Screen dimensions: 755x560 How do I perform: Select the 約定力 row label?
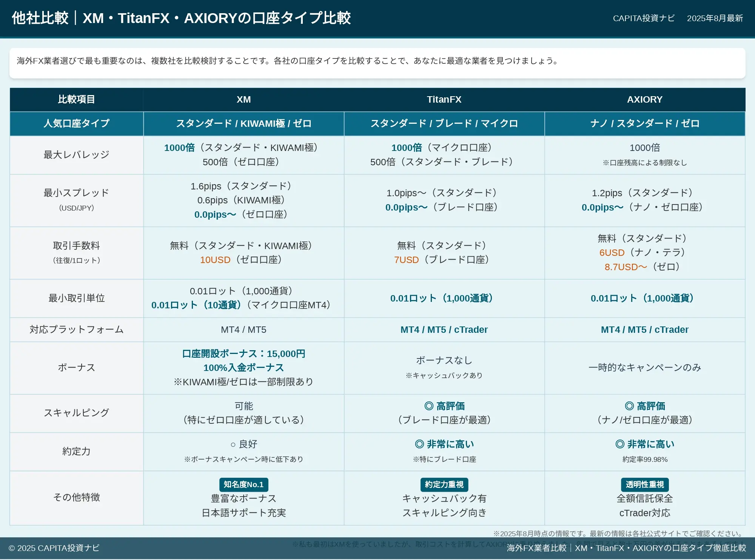(x=77, y=451)
